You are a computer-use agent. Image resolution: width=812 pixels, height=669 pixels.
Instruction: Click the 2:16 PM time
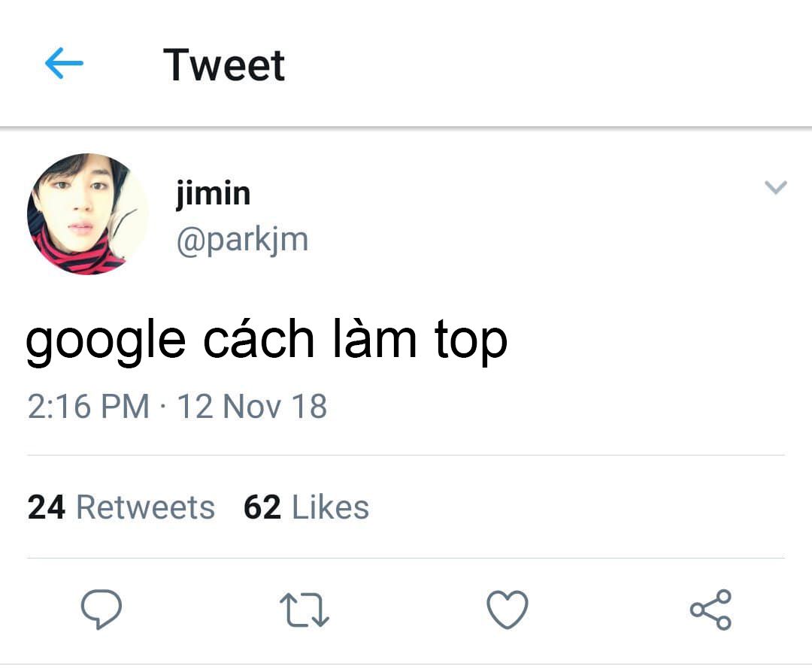88,407
